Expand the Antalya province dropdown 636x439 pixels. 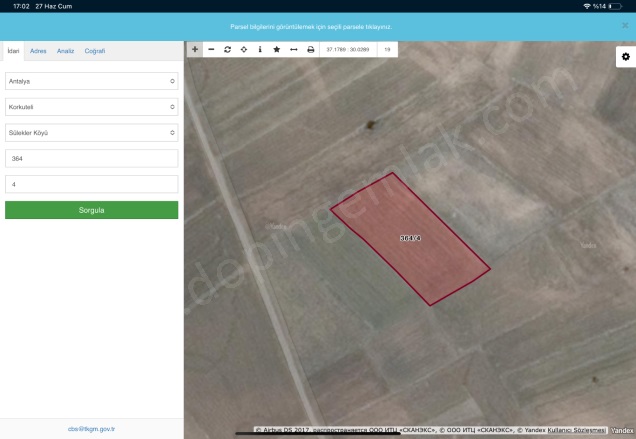coord(91,81)
